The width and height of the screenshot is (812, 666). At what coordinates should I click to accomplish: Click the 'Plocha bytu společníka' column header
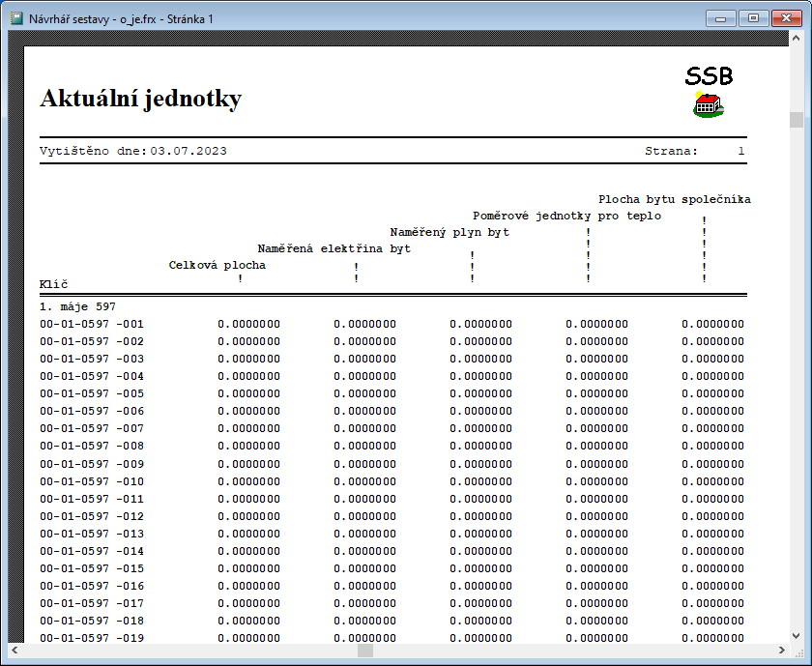(x=674, y=199)
